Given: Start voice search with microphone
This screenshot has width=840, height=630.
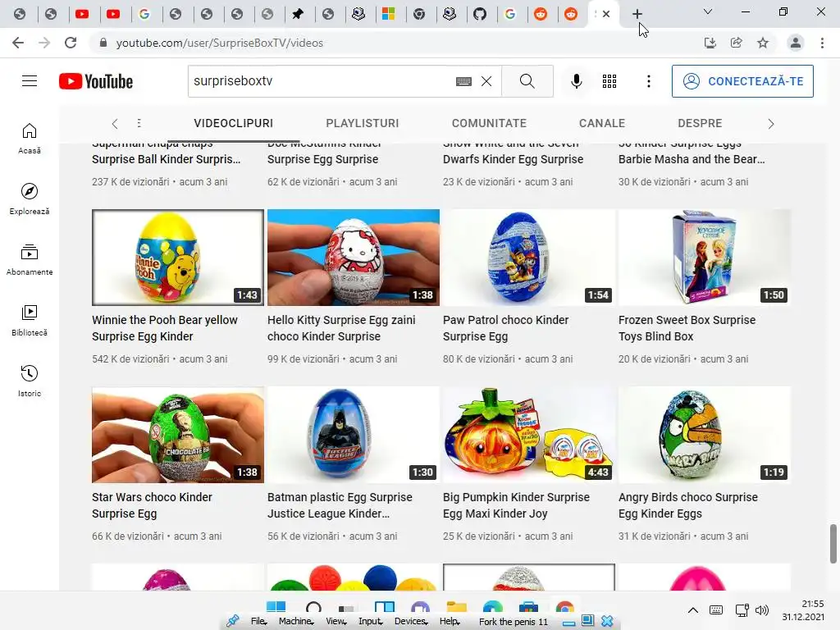Looking at the screenshot, I should [x=577, y=81].
